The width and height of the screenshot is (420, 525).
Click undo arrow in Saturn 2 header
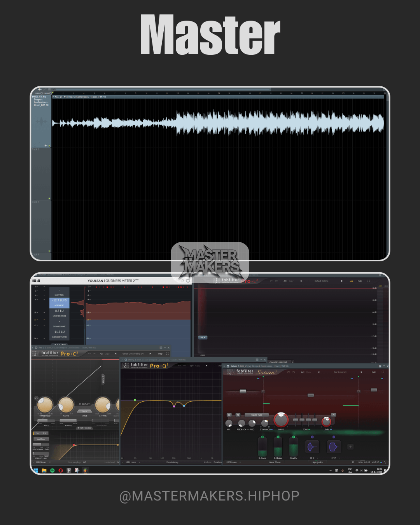[289, 372]
